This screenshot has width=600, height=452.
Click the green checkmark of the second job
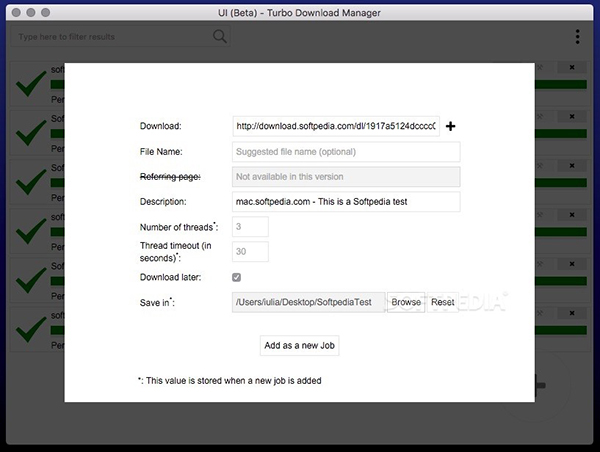point(31,133)
